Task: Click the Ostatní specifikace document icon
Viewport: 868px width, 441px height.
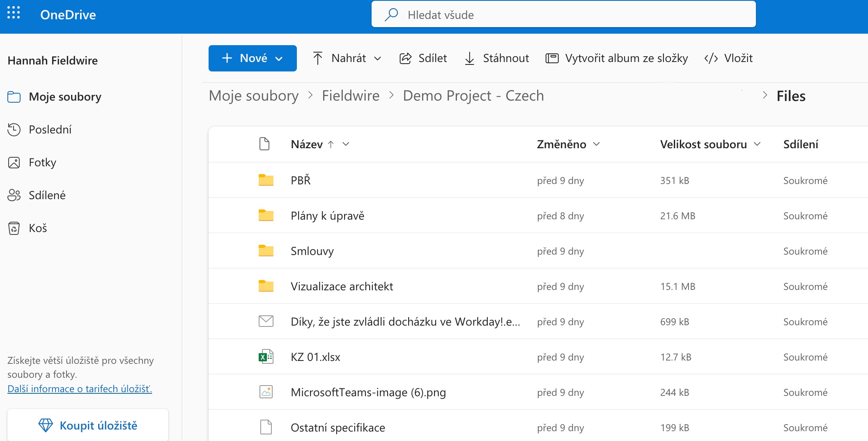Action: [x=266, y=427]
